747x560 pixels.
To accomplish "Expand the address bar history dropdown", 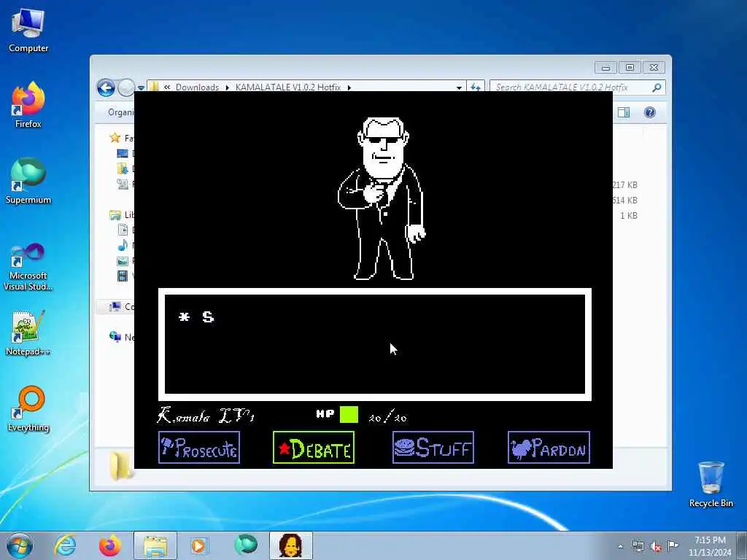I will 459,87.
